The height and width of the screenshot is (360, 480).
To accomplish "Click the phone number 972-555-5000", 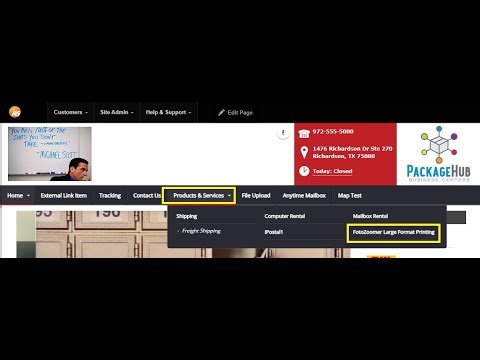I will tap(333, 132).
